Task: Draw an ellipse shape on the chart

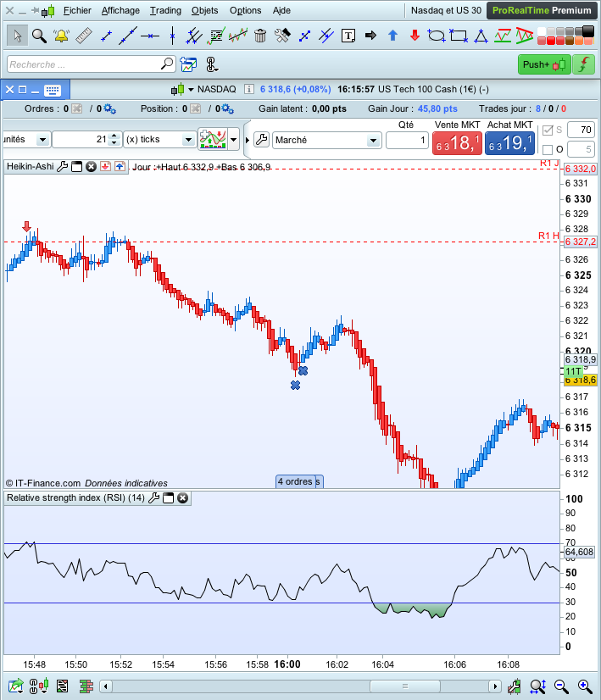Action: [x=437, y=36]
